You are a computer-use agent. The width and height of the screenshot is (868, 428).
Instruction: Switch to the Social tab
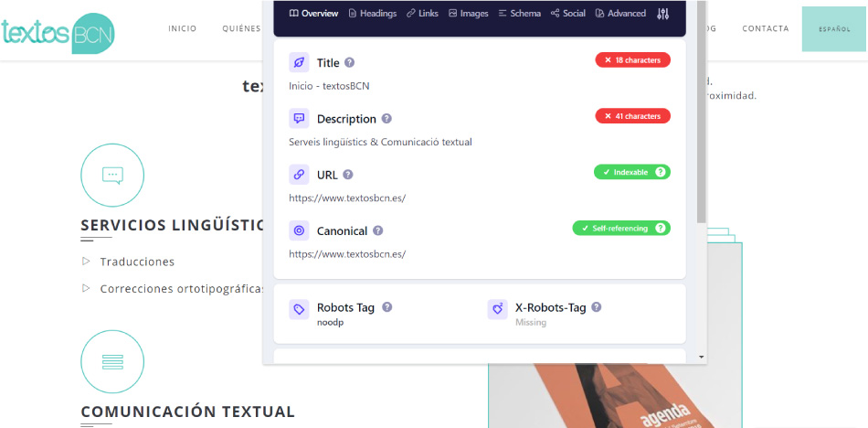point(568,14)
